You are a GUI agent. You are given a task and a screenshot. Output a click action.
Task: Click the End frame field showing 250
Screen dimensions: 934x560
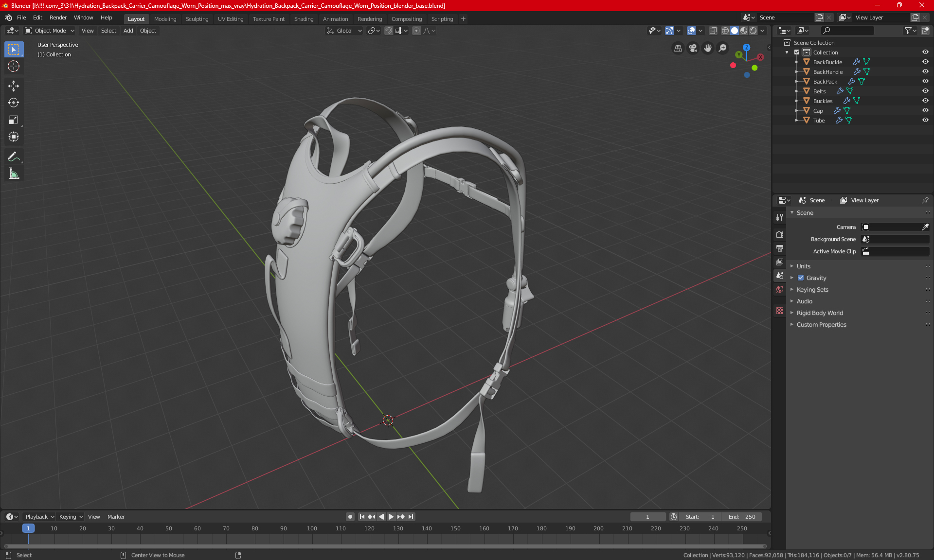pos(742,517)
